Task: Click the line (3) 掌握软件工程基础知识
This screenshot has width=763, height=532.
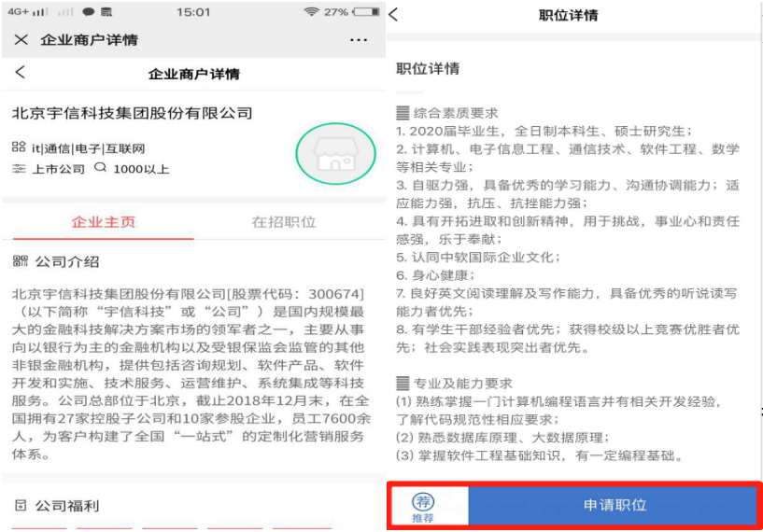Action: (540, 455)
